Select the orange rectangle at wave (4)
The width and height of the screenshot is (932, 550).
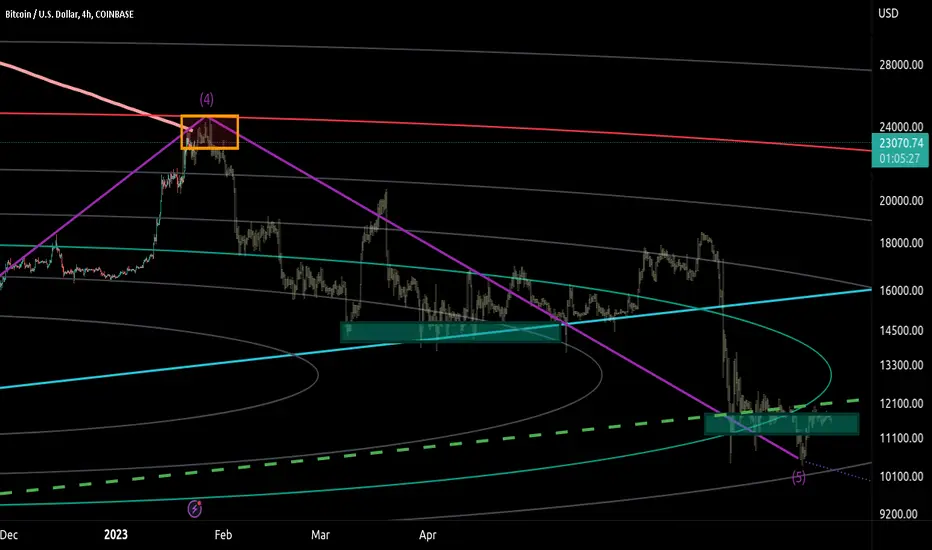tap(210, 132)
